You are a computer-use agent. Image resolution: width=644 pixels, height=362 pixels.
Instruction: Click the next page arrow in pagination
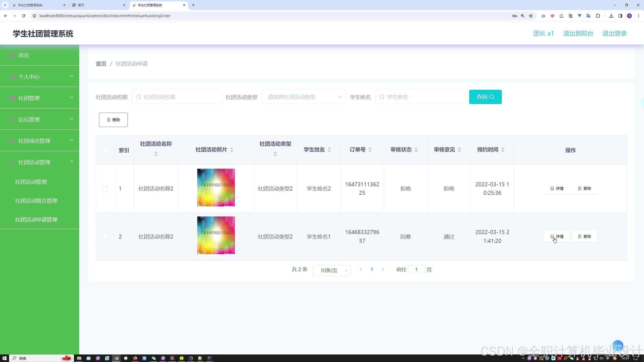(383, 269)
